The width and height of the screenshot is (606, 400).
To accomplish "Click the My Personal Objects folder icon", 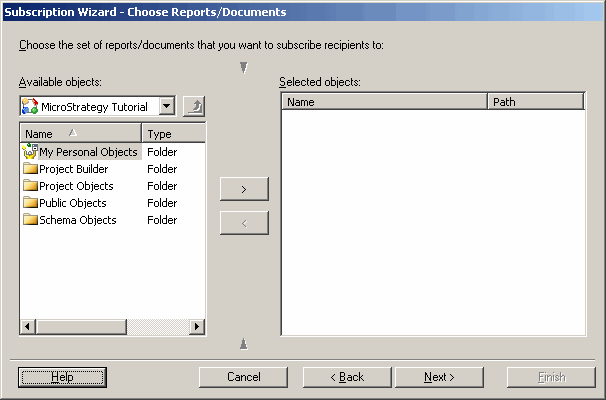I will [29, 152].
